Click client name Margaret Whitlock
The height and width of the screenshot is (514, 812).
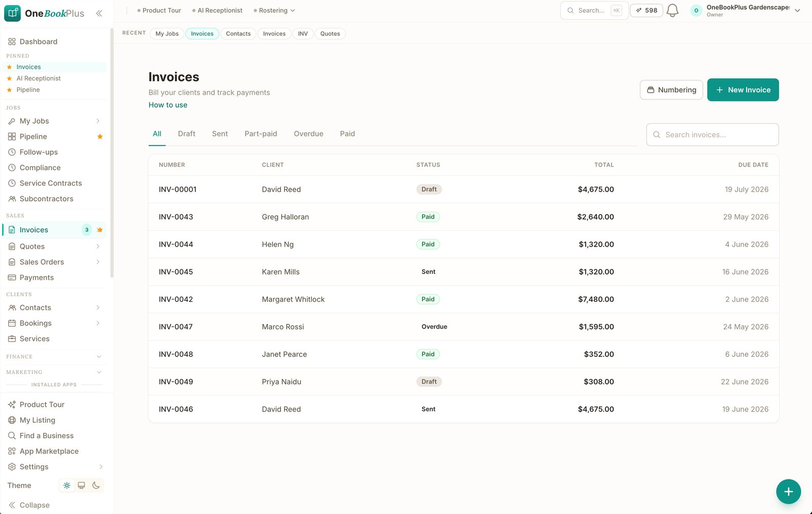point(293,299)
